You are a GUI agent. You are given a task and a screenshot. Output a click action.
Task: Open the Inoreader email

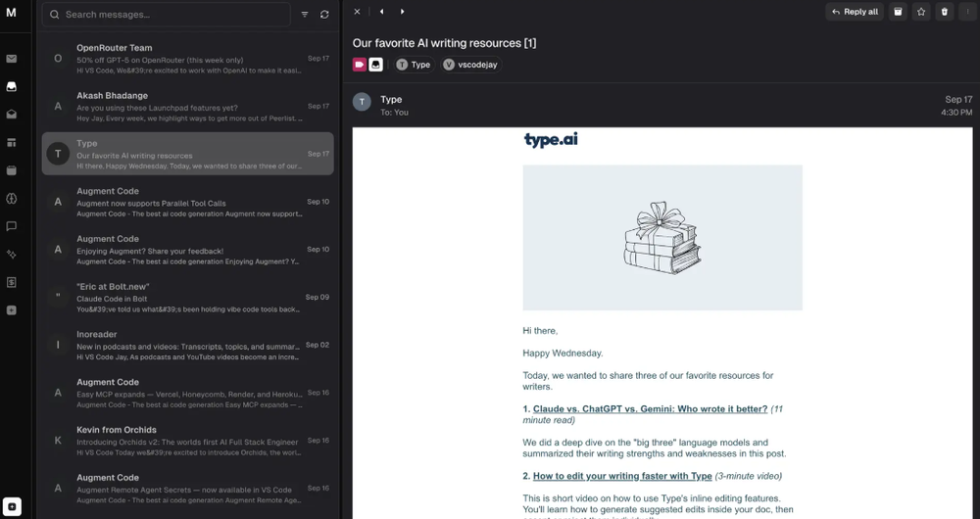(x=187, y=345)
